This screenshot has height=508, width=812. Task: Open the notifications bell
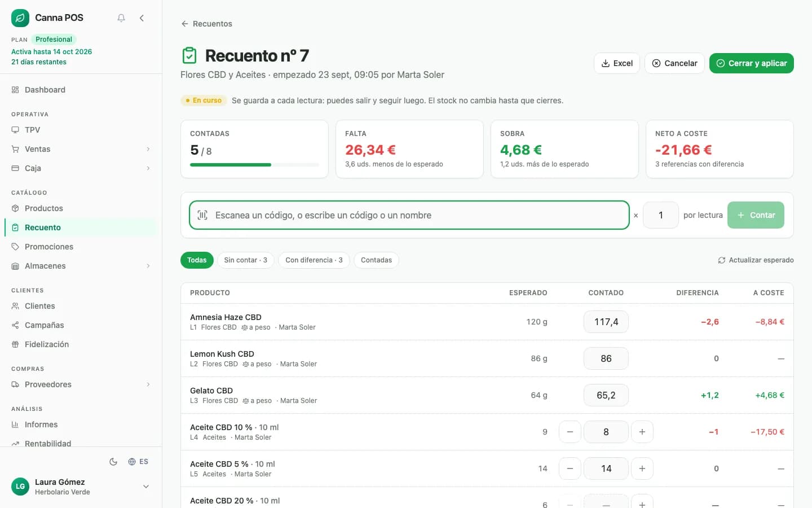pyautogui.click(x=121, y=18)
